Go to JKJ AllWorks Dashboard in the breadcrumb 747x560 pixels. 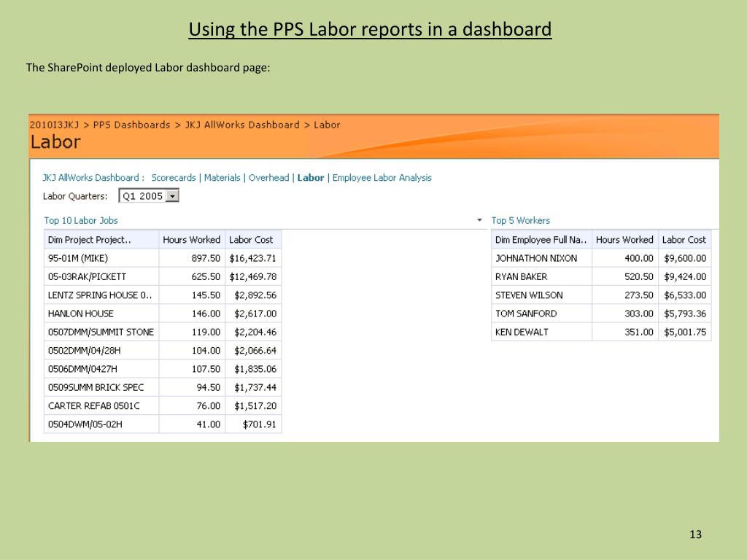[242, 125]
